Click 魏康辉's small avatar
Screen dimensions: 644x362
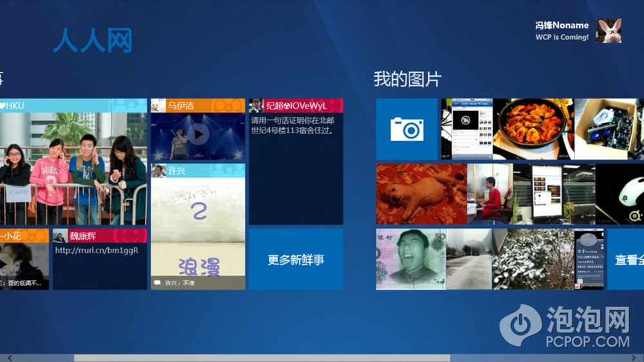(x=60, y=236)
